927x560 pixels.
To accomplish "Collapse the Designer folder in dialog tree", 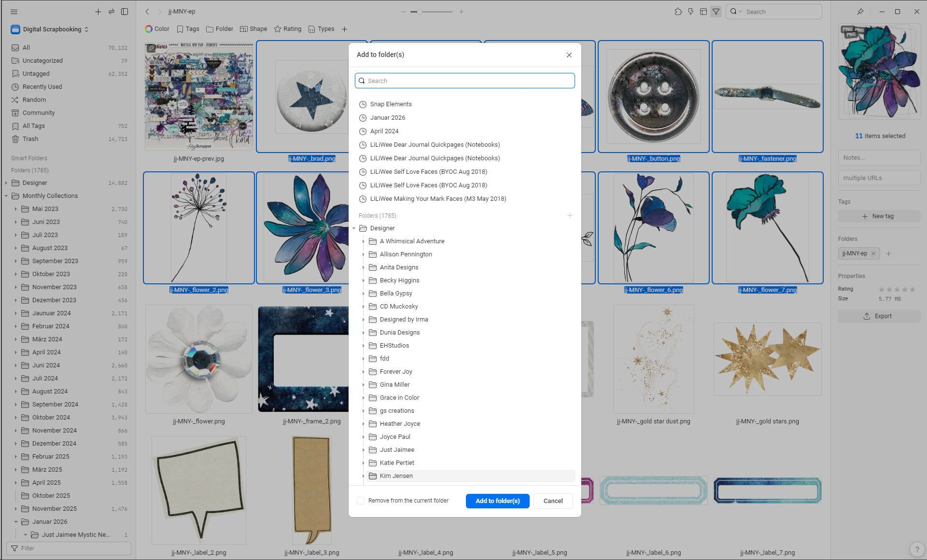I will (354, 228).
